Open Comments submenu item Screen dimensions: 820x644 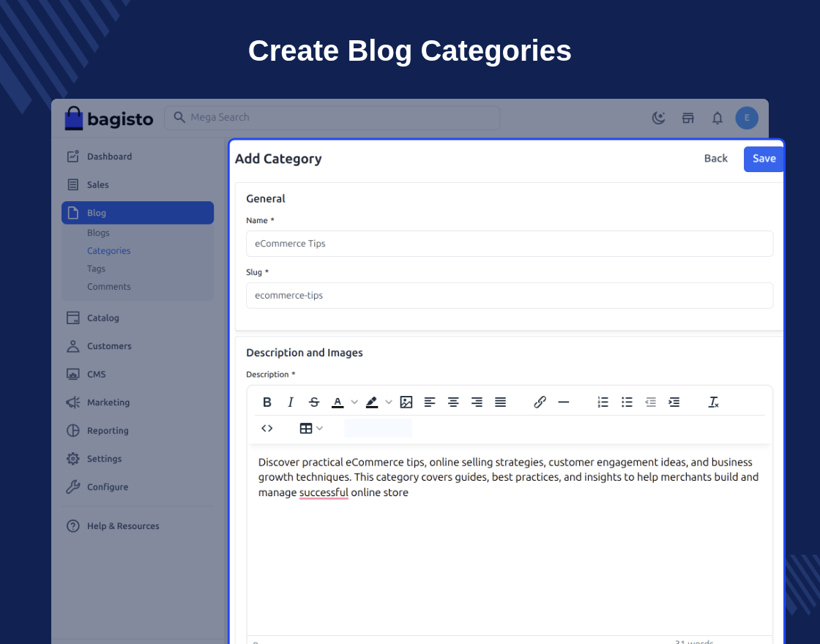click(109, 286)
